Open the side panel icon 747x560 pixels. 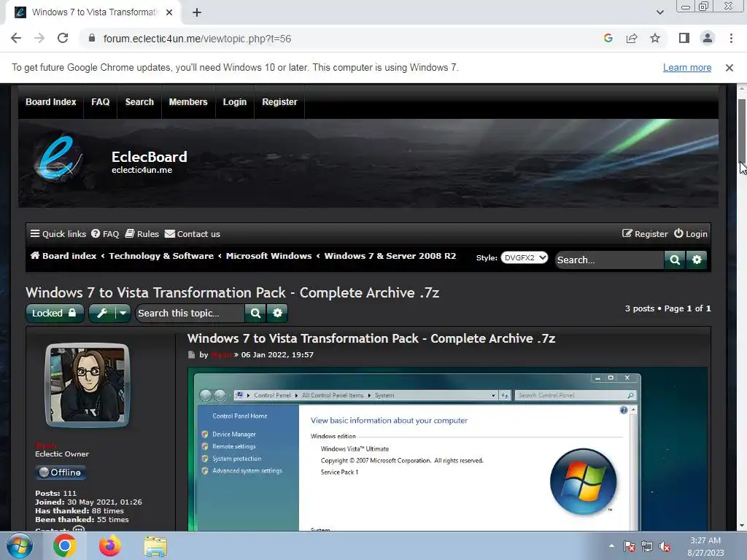684,39
